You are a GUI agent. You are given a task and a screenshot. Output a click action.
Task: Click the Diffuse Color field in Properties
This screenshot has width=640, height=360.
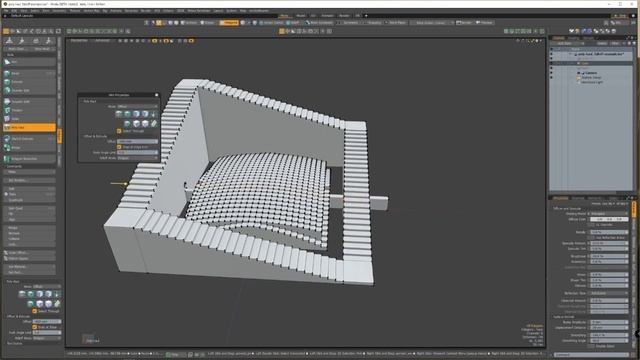609,219
